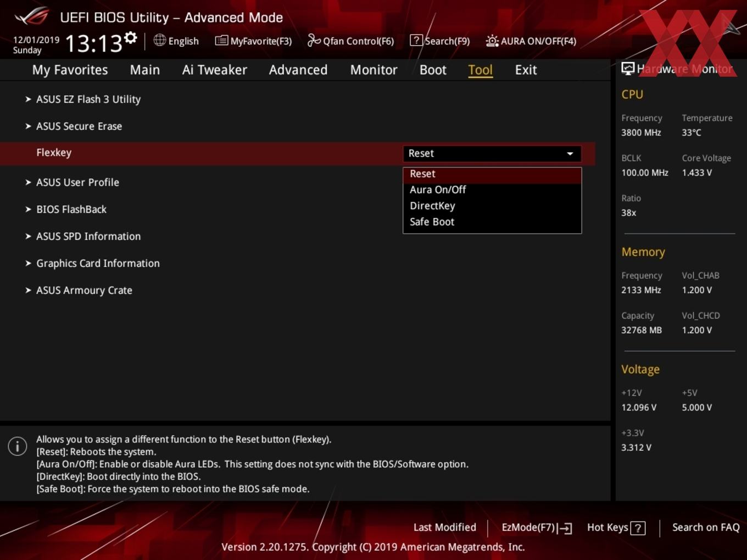Click the CPU section heading
This screenshot has height=560, width=747.
pyautogui.click(x=632, y=94)
